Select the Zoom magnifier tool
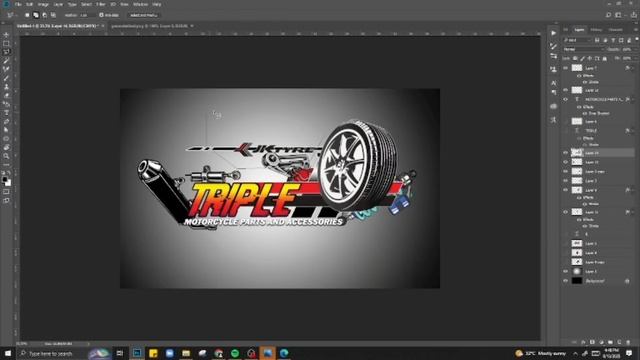This screenshot has height=360, width=640. click(6, 156)
